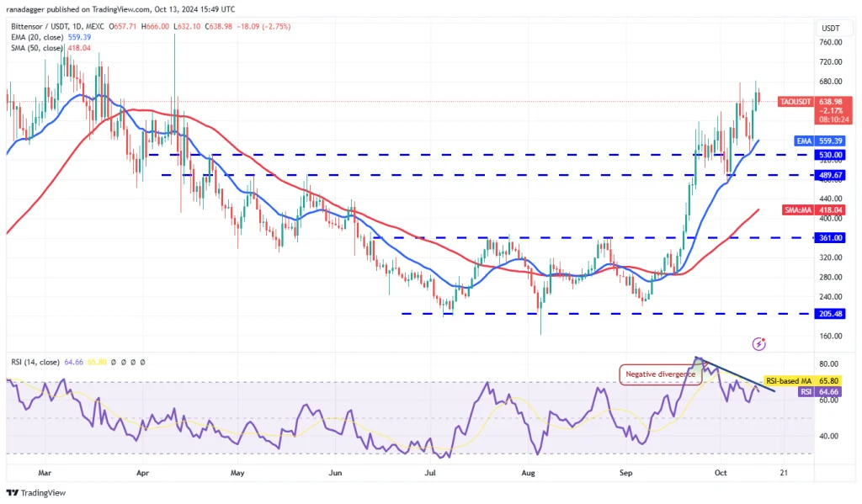Click the Oct date marker on time axis
This screenshot has width=862, height=504.
(x=721, y=473)
